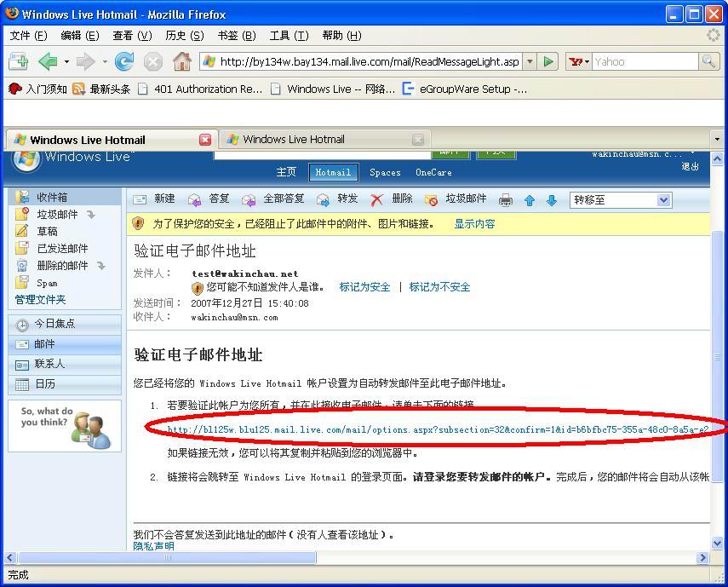Click 管理文件夹 manage folders link
This screenshot has width=728, height=587.
pos(40,300)
